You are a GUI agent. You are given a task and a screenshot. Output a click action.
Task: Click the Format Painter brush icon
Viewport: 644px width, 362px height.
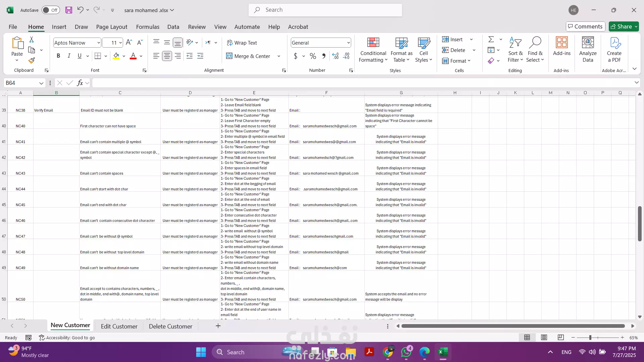(x=32, y=60)
